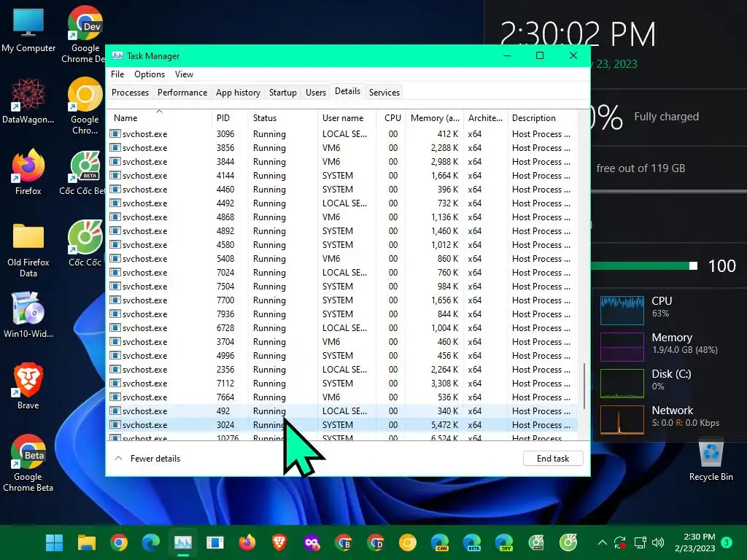The height and width of the screenshot is (560, 747).
Task: Select svchost.exe row with PID 492
Action: pyautogui.click(x=343, y=411)
